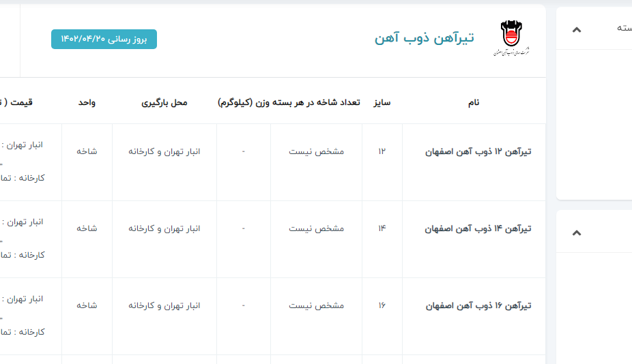This screenshot has height=364, width=632.
Task: Click the واحد column header
Action: (87, 102)
